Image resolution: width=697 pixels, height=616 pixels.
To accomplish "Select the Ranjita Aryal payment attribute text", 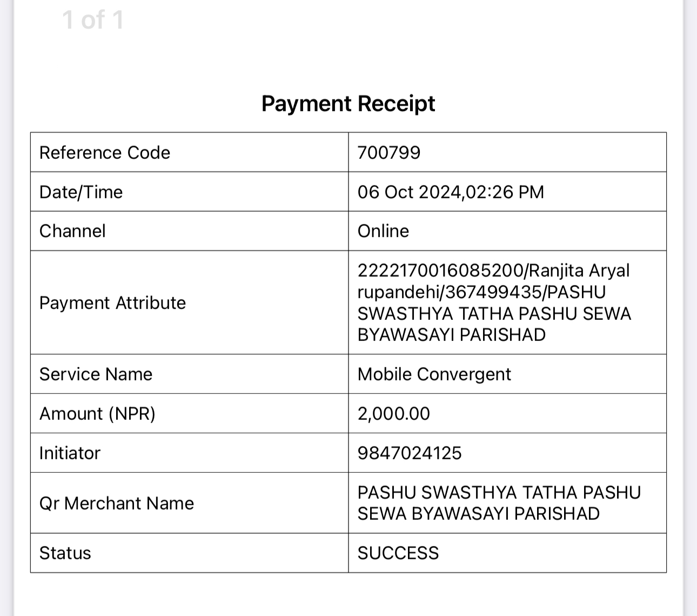I will point(494,303).
